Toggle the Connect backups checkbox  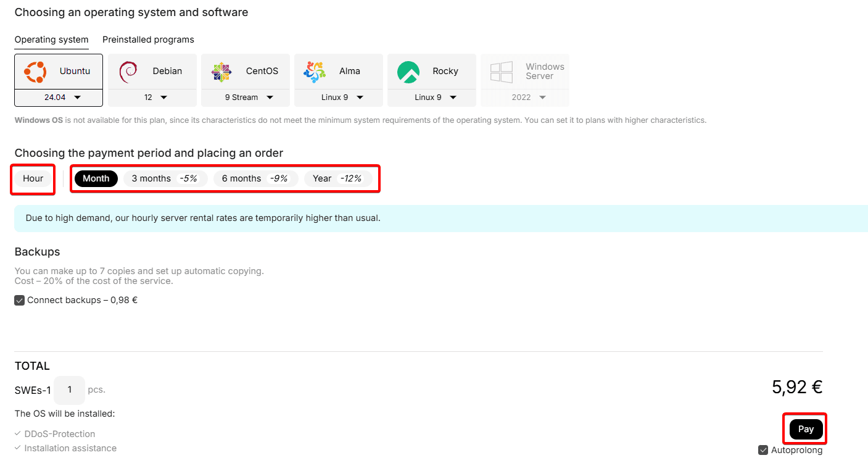(20, 301)
